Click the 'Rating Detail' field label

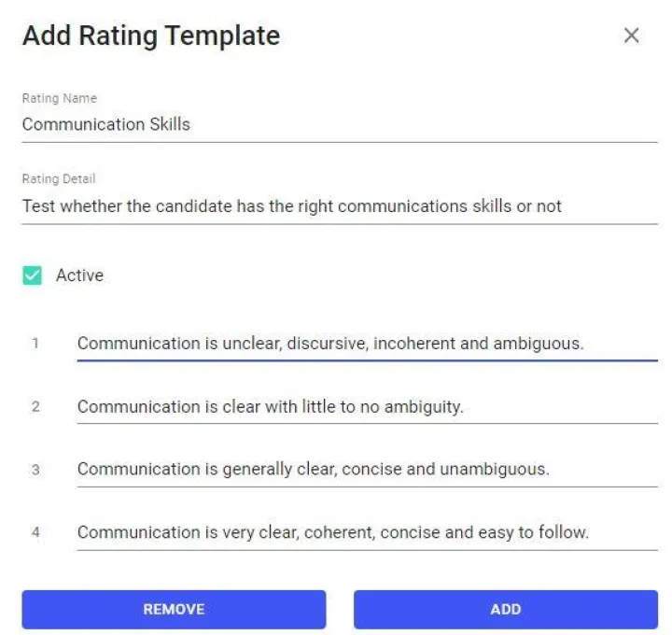(x=59, y=178)
